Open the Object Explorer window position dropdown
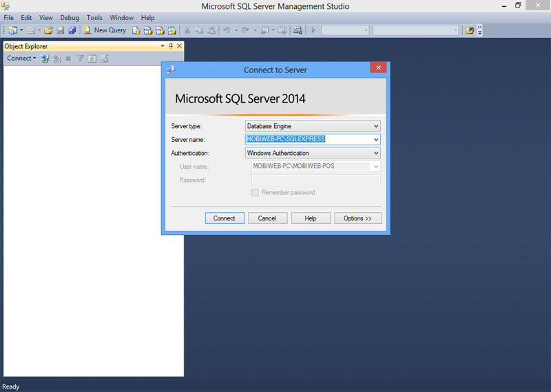The width and height of the screenshot is (551, 392). coord(163,46)
